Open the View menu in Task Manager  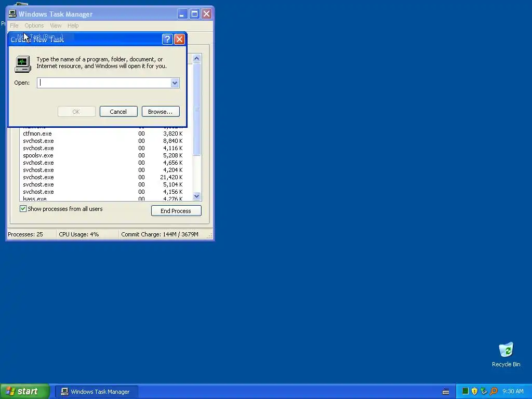(56, 25)
